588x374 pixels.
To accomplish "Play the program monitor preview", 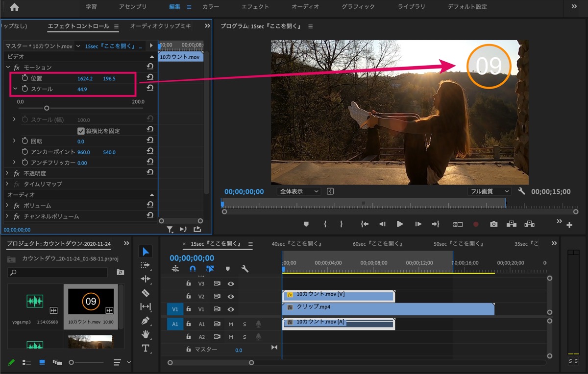I will (400, 224).
